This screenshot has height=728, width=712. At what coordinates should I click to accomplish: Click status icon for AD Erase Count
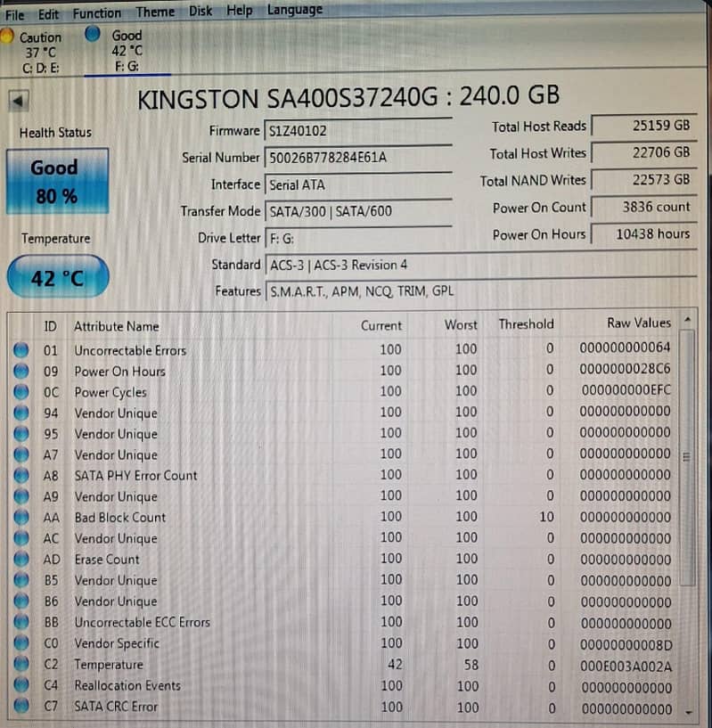coord(20,559)
